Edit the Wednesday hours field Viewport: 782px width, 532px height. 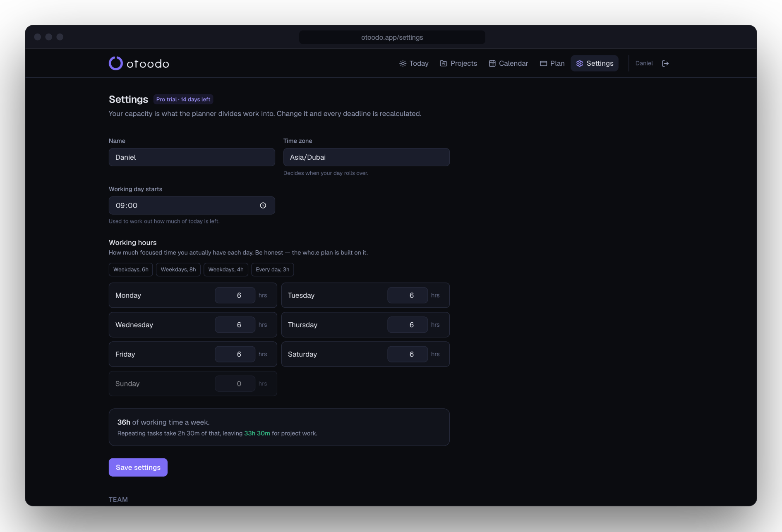[x=235, y=325]
